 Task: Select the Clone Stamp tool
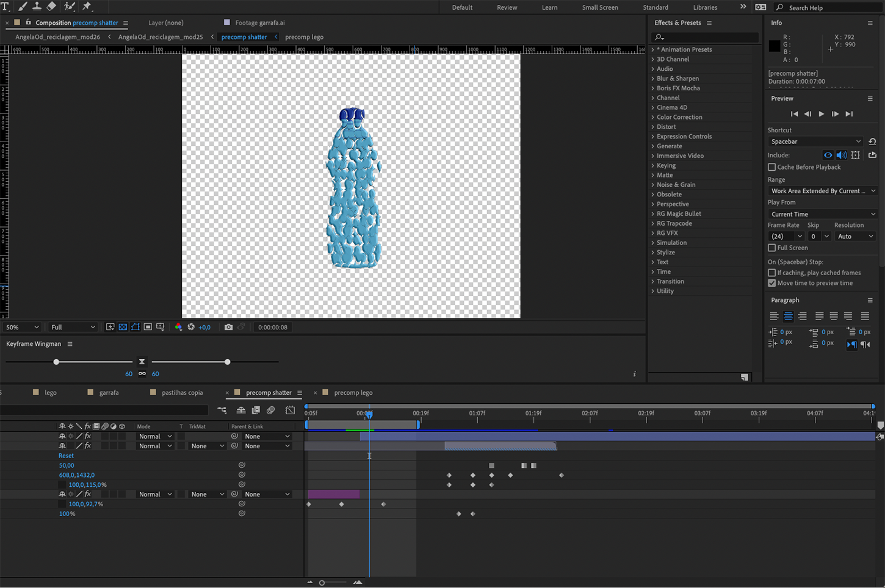37,6
